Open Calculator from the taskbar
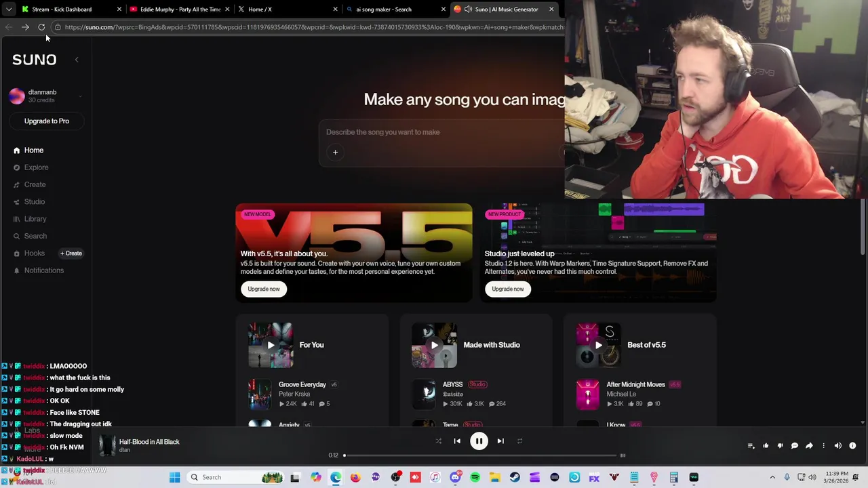This screenshot has width=868, height=488. click(674, 478)
